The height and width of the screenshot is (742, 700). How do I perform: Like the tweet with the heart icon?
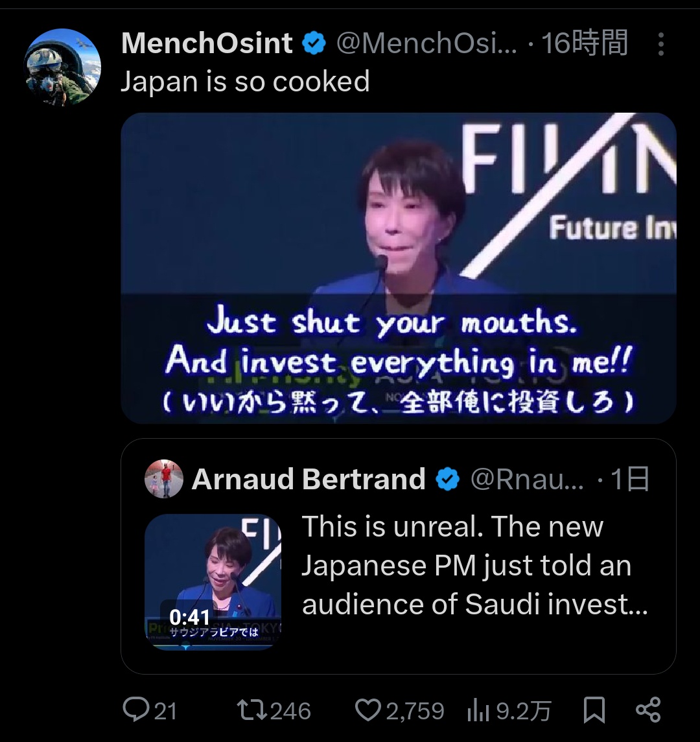pos(367,710)
